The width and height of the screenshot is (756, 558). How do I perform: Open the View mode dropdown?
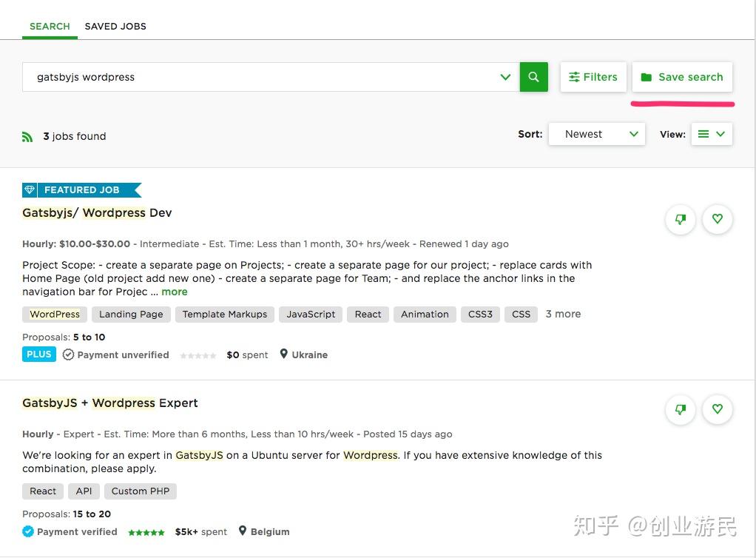pos(712,134)
